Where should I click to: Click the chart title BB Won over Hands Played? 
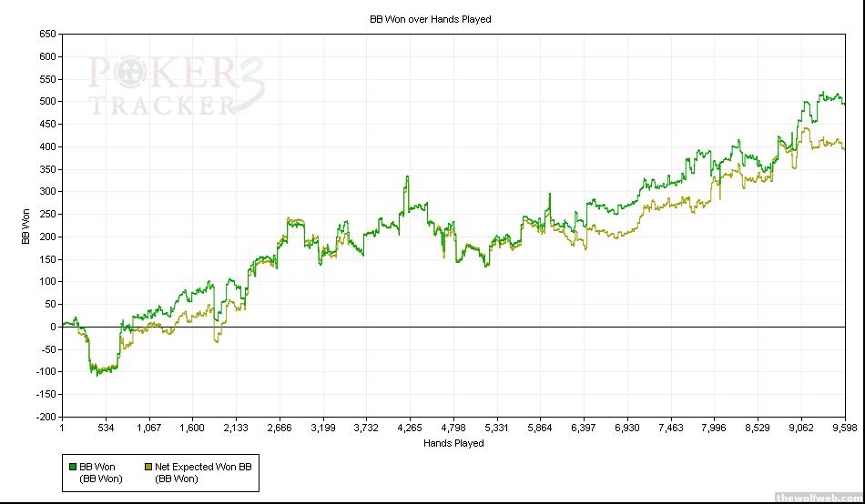(x=431, y=19)
